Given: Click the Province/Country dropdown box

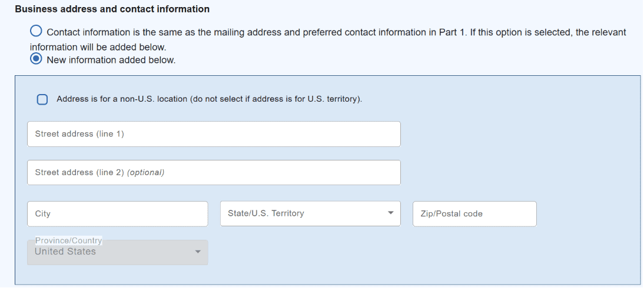Looking at the screenshot, I should [117, 253].
